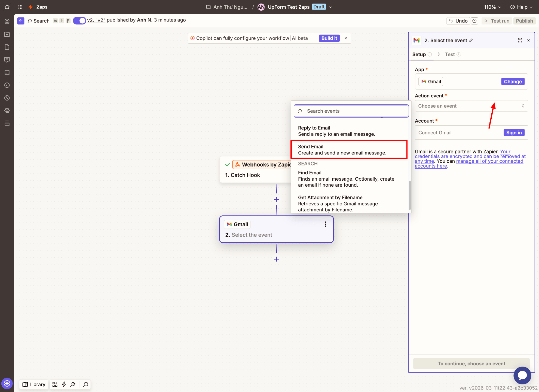The height and width of the screenshot is (392, 539).
Task: Click the Change app button
Action: pyautogui.click(x=513, y=82)
